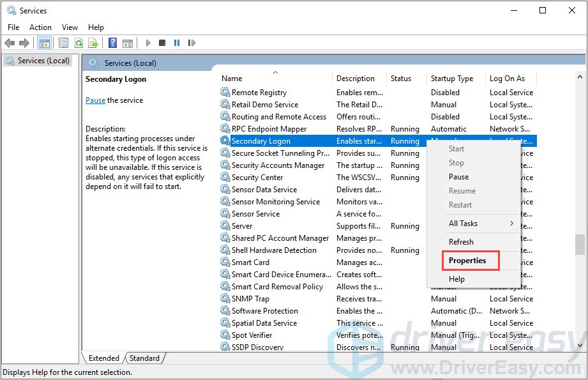The width and height of the screenshot is (588, 380).
Task: Restart the service using the toolbar icon
Action: (x=192, y=43)
